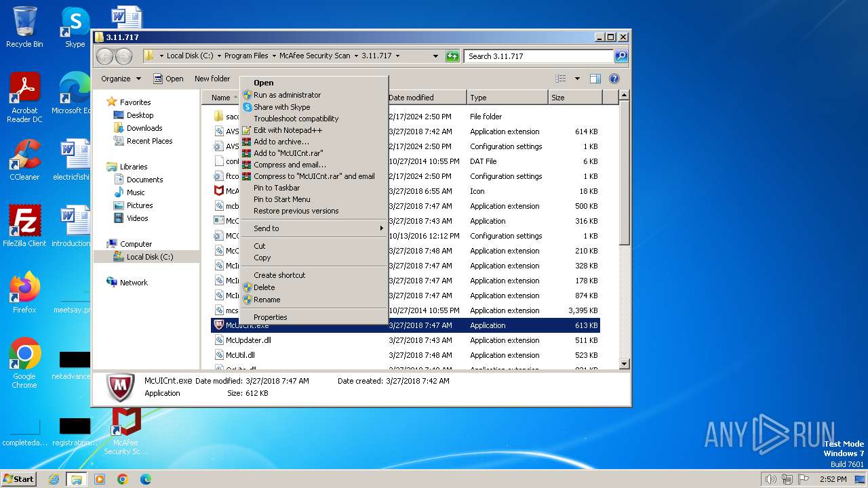Open the Recycle Bin desktop icon
The width and height of the screenshot is (868, 488).
(24, 27)
